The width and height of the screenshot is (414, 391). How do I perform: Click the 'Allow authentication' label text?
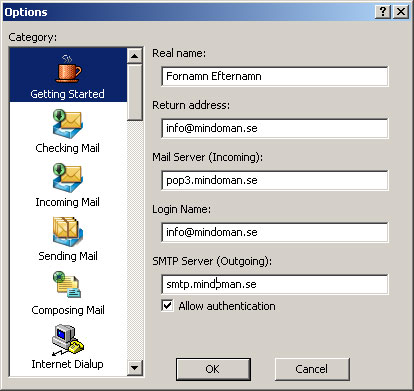[227, 306]
